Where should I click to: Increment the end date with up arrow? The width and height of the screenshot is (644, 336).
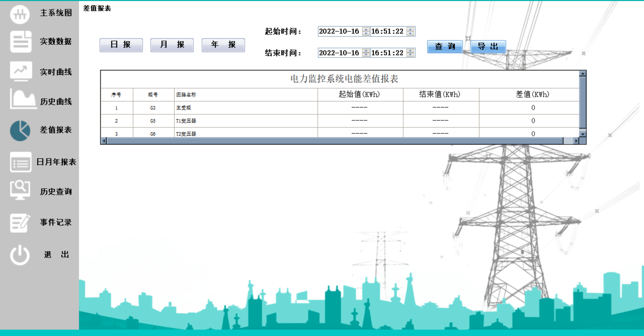click(x=366, y=51)
